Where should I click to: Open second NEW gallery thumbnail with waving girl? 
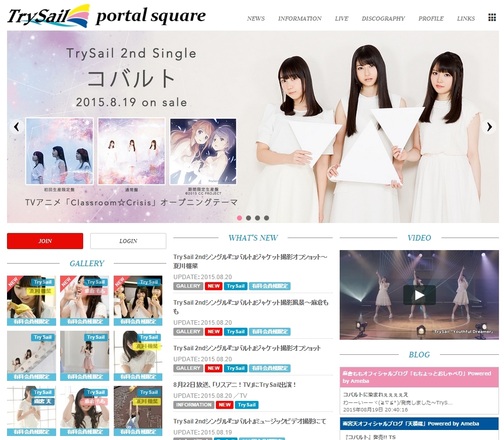point(85,300)
